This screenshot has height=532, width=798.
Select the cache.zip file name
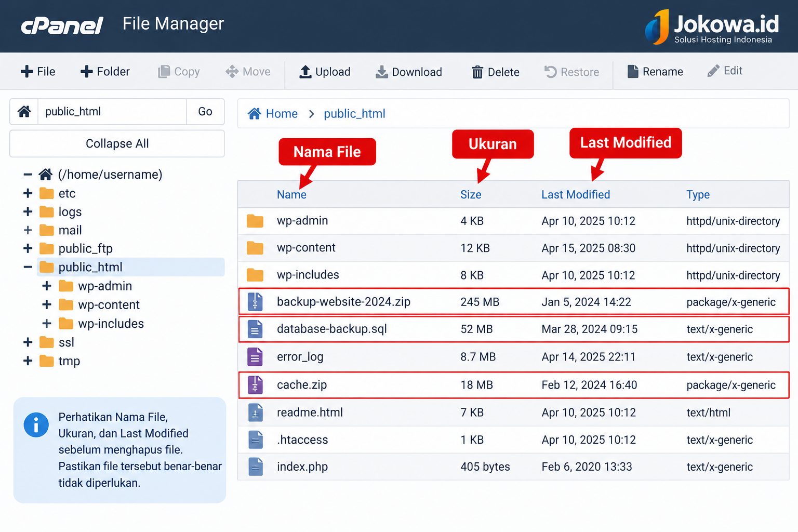pos(301,385)
